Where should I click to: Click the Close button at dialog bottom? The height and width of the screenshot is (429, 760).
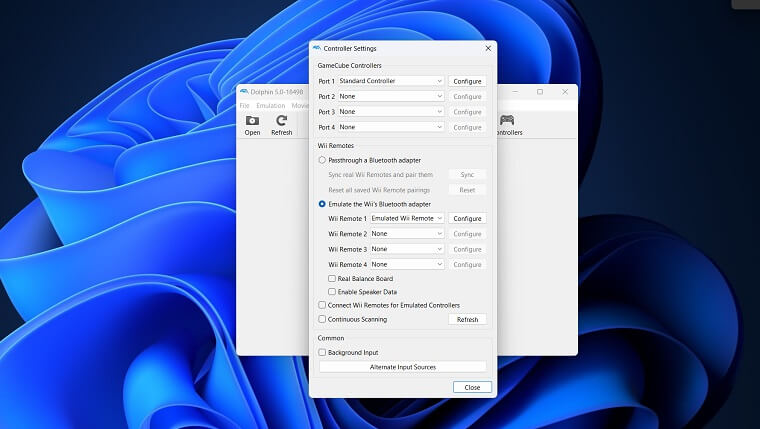click(472, 387)
